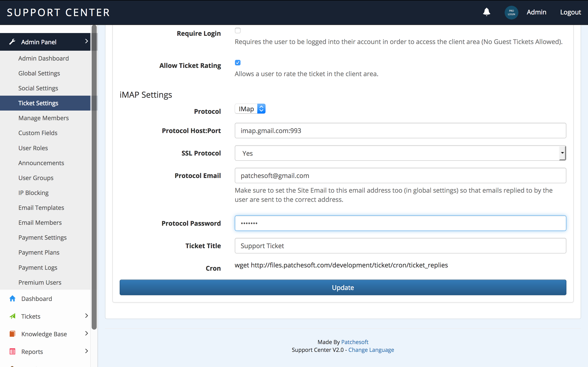Open the Protocol IMap dropdown

click(x=250, y=109)
